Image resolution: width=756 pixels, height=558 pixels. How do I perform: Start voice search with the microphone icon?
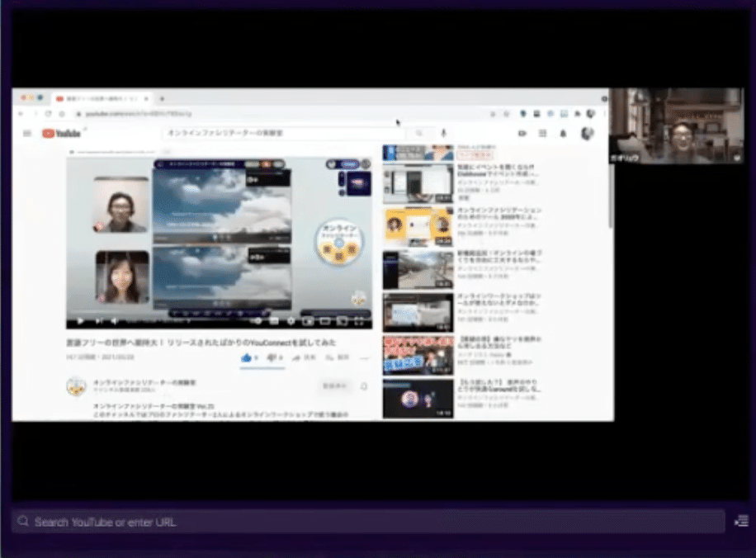(x=443, y=133)
